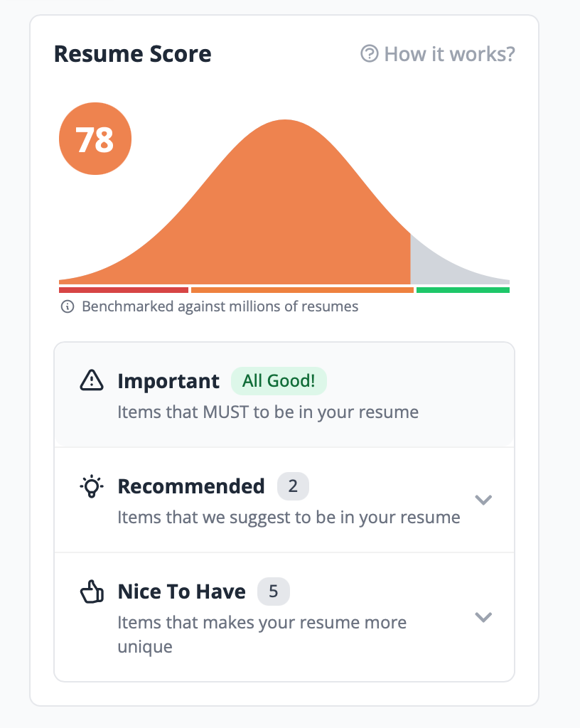Click the All Good! status badge

point(279,381)
